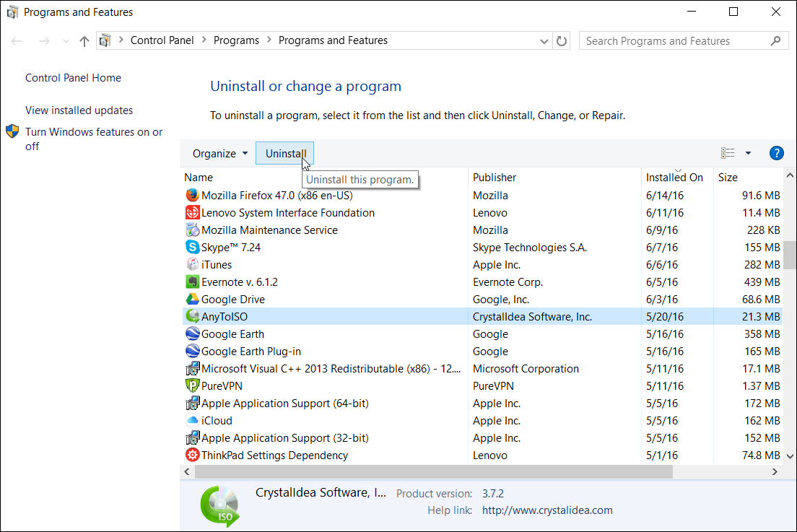The height and width of the screenshot is (532, 797).
Task: Open the Organize dropdown menu
Action: click(219, 154)
